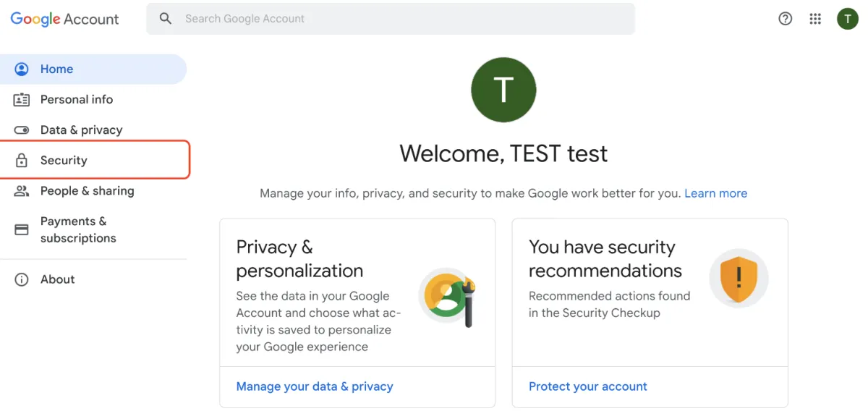The image size is (868, 419).
Task: Select the Home menu item
Action: point(56,69)
